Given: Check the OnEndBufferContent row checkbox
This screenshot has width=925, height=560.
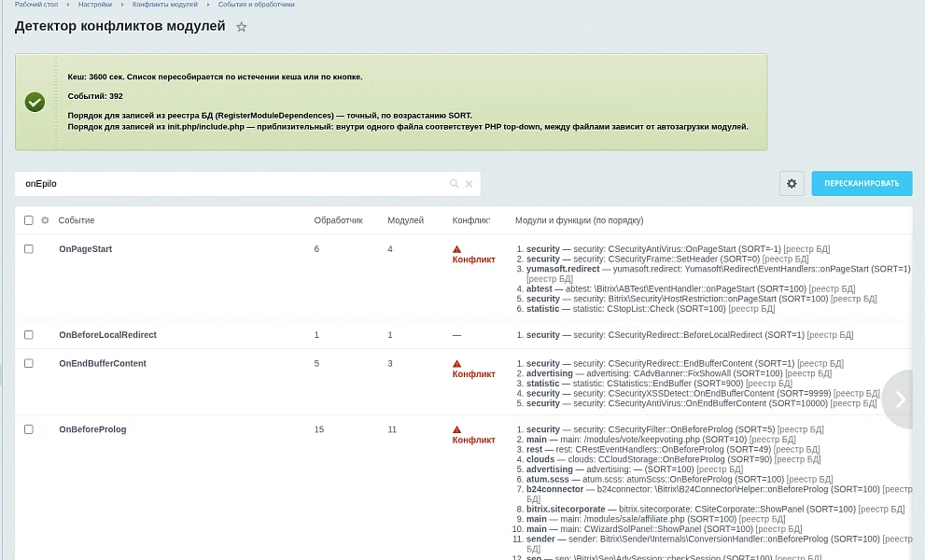Looking at the screenshot, I should pos(28,363).
